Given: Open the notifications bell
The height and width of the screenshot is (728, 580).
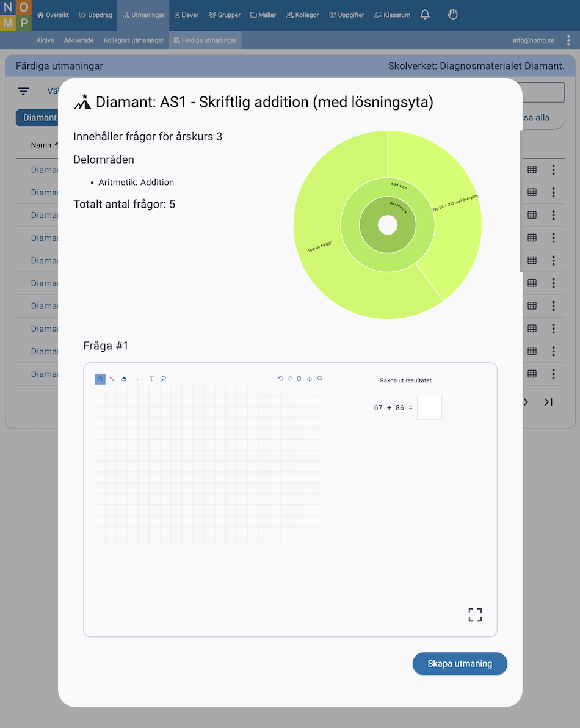Looking at the screenshot, I should [x=425, y=15].
